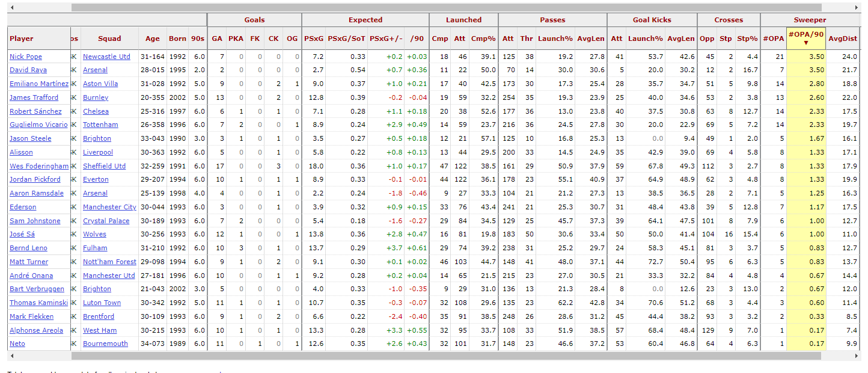Open Aaron Ramsdale player page
This screenshot has height=373, width=868.
tap(37, 193)
